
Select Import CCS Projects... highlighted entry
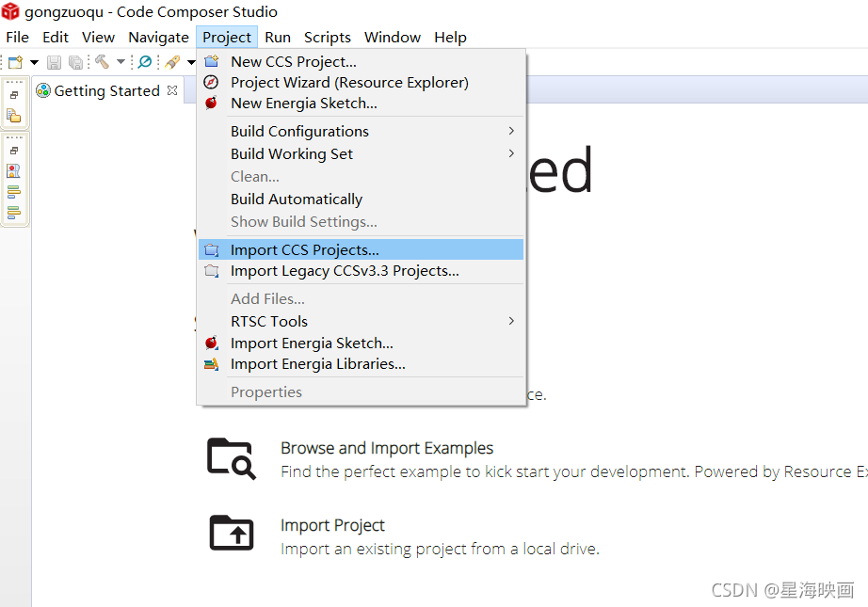coord(361,249)
